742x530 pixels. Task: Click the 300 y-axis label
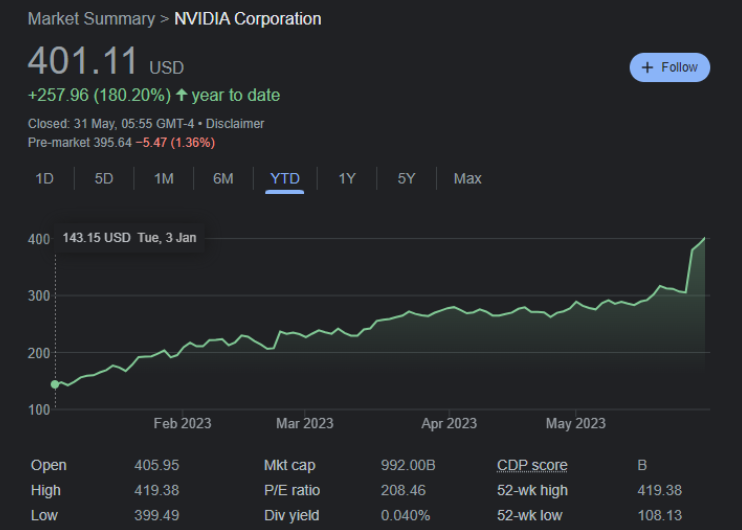tap(39, 296)
